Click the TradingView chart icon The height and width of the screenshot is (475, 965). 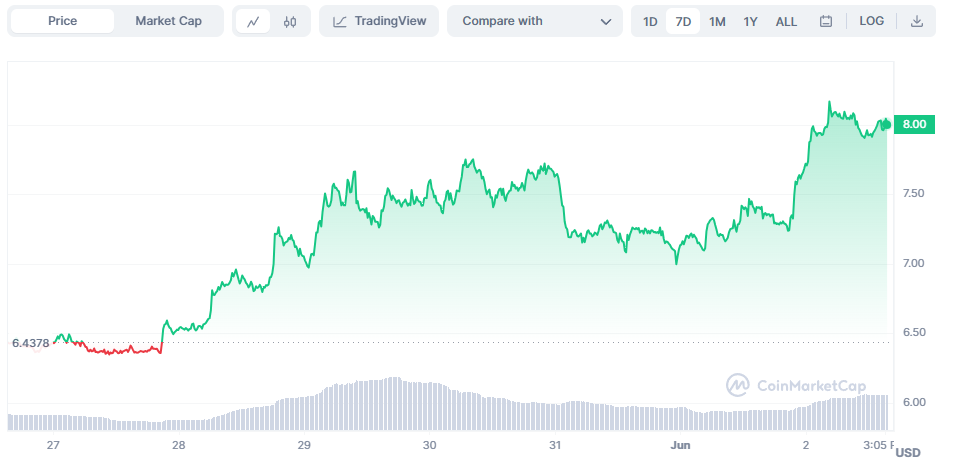(x=340, y=21)
